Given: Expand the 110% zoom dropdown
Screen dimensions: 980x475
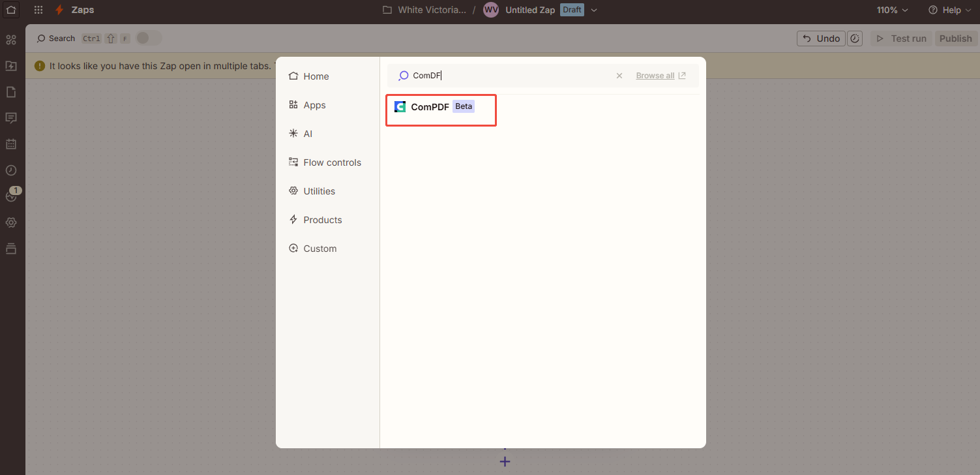Looking at the screenshot, I should (891, 10).
